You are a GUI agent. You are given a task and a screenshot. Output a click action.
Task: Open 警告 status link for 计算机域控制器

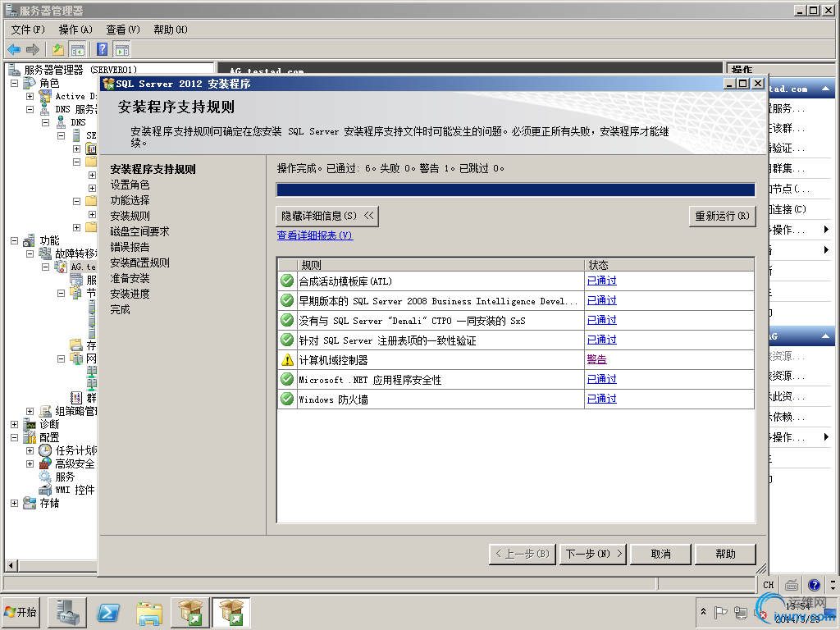(597, 359)
